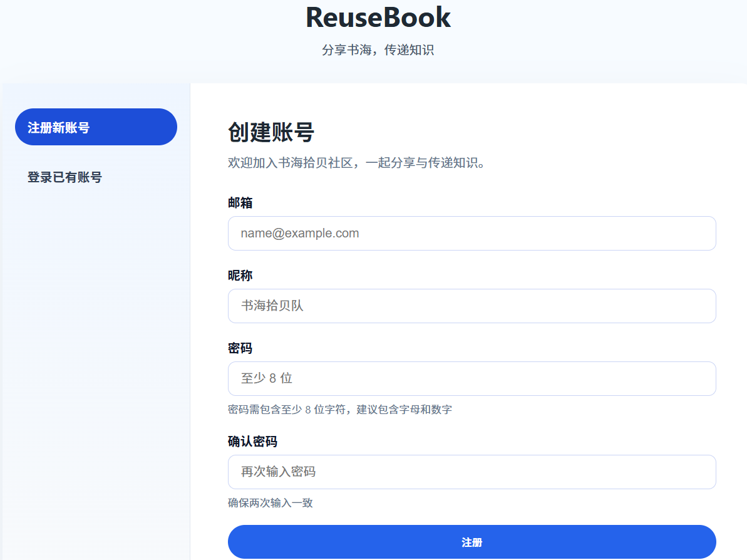This screenshot has height=560, width=747.
Task: Click the 昵称 field label
Action: [240, 276]
